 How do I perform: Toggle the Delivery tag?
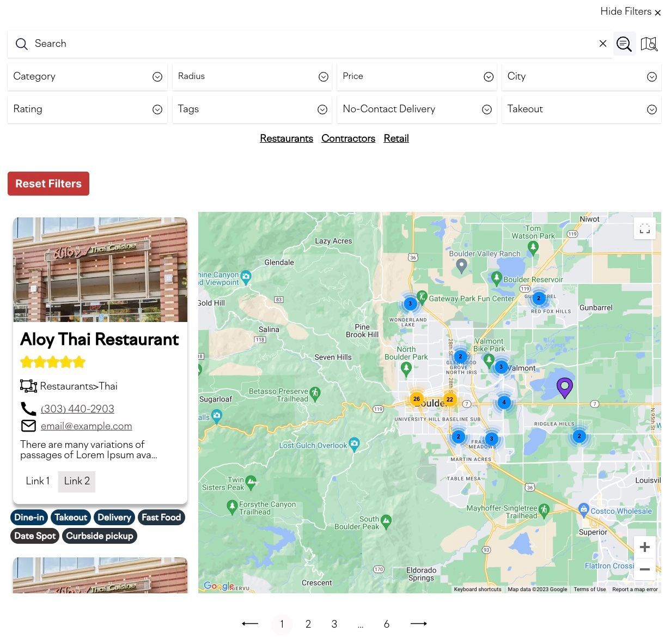(114, 518)
